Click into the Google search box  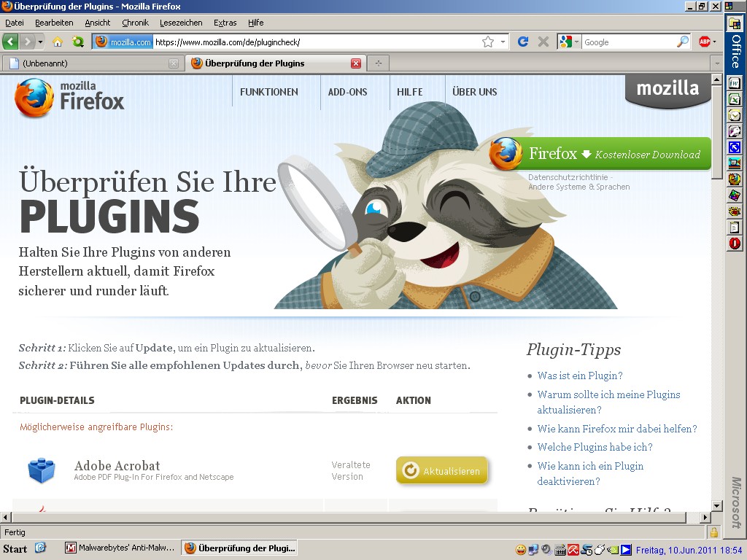(629, 42)
